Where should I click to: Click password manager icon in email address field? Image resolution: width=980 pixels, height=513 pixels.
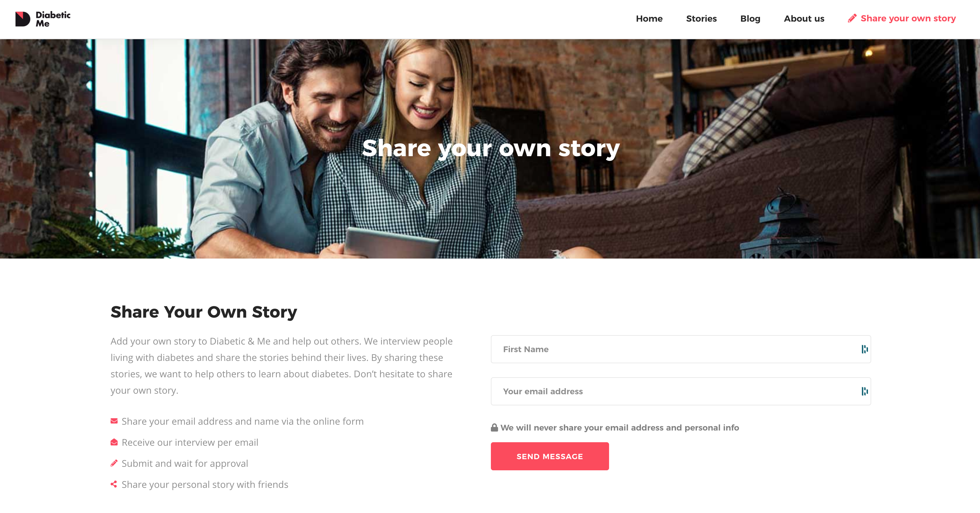[865, 391]
